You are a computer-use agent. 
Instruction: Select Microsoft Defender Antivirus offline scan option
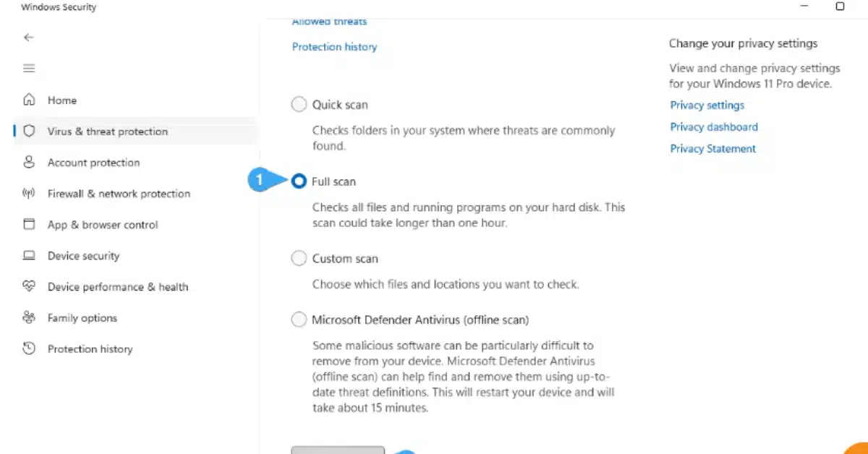(299, 320)
